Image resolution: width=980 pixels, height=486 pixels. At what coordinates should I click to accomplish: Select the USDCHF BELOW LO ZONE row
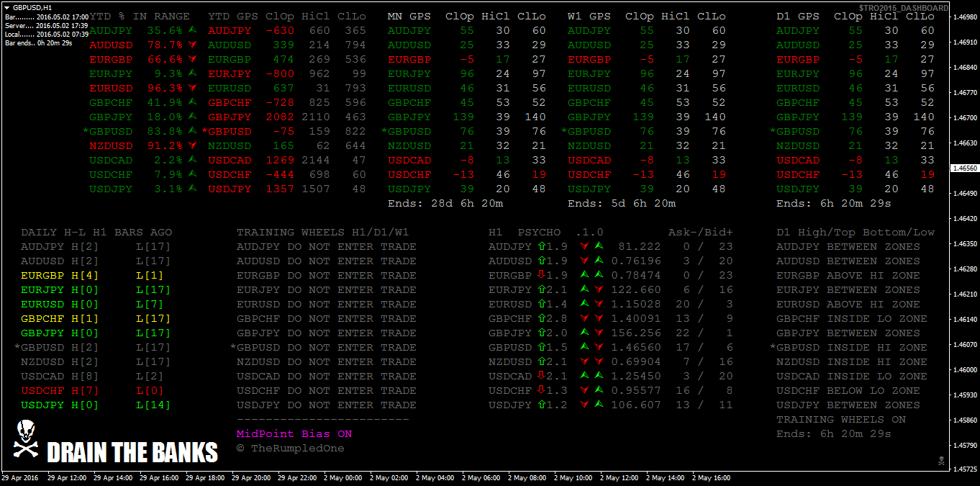coord(848,390)
